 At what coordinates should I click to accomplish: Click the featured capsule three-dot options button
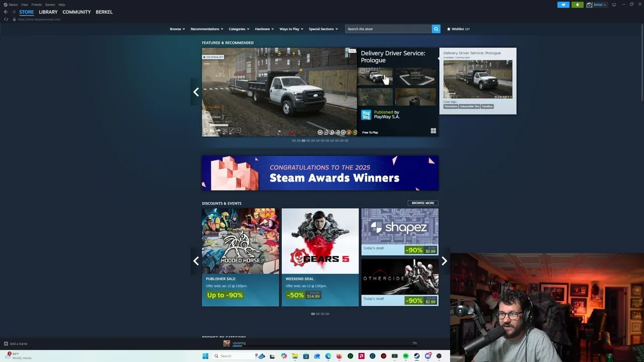click(x=352, y=51)
